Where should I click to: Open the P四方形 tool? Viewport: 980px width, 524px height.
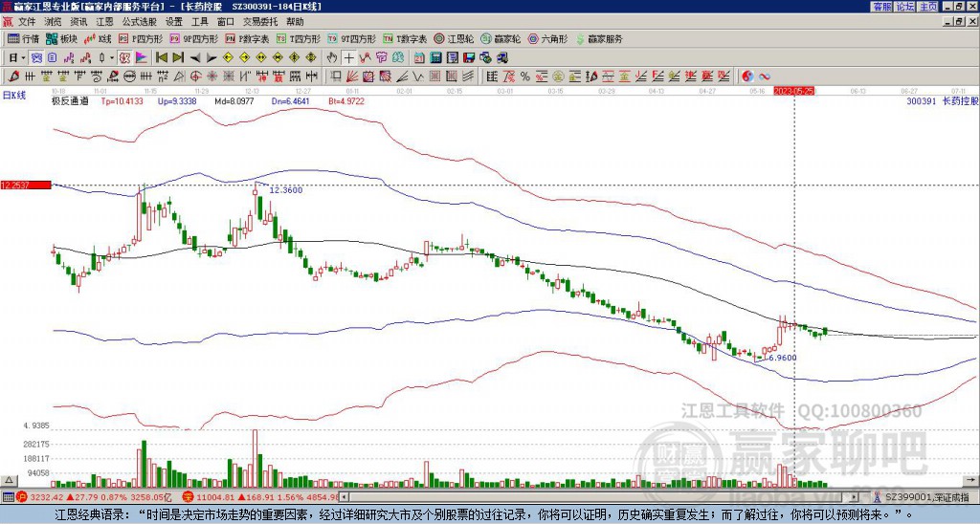tap(141, 38)
